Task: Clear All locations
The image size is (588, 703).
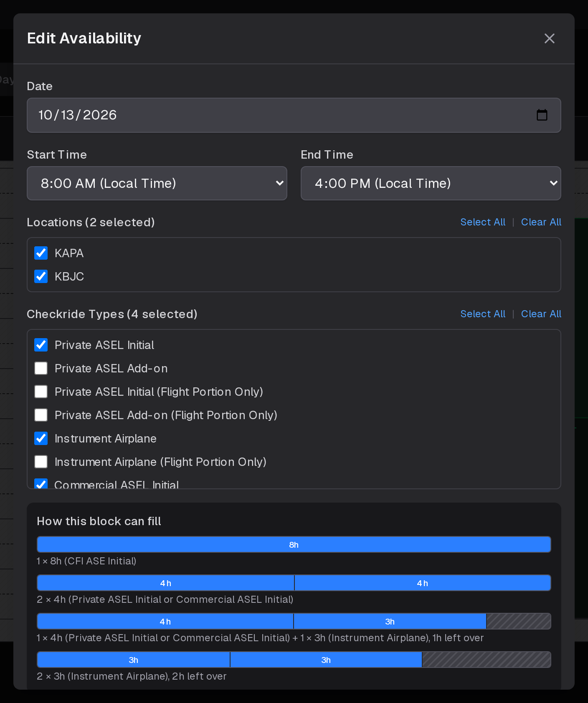Action: [541, 222]
